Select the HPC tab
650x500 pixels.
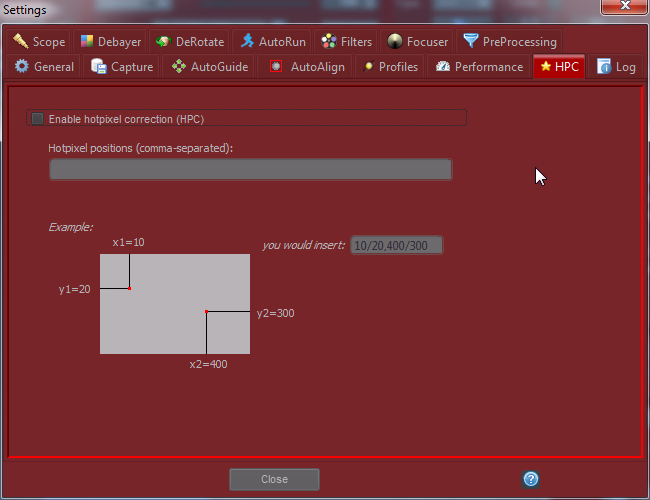[558, 67]
